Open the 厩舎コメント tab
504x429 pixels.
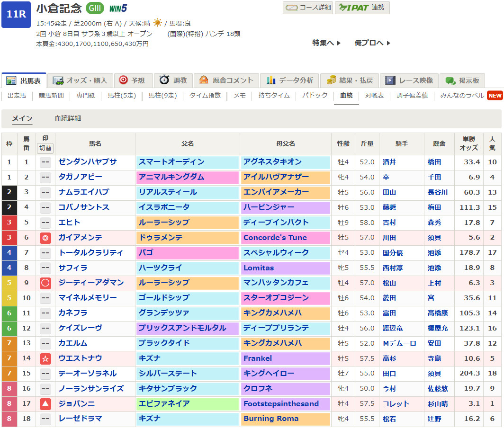[226, 80]
